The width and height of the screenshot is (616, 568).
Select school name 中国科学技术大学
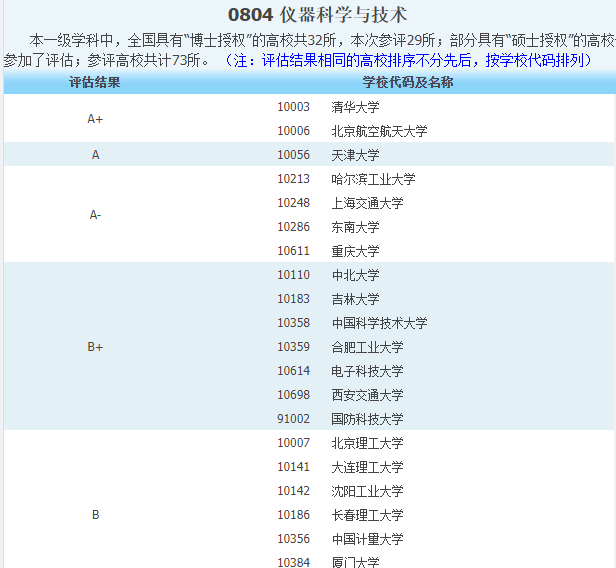coord(379,323)
